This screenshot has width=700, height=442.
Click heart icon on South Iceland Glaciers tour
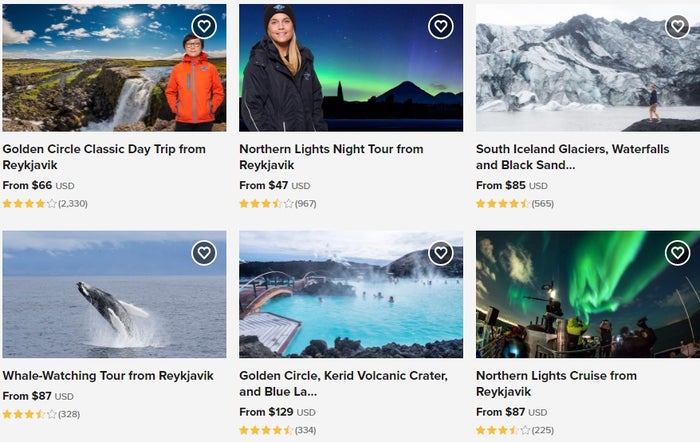point(677,26)
